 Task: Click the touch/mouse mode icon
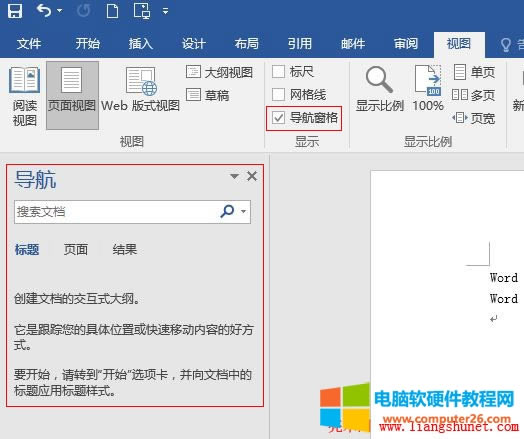[x=142, y=11]
